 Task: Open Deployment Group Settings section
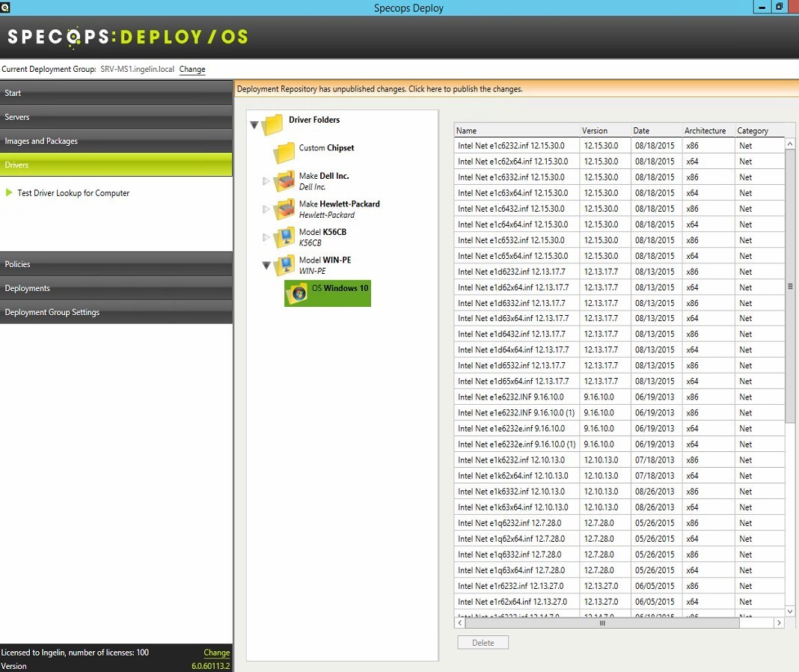116,312
